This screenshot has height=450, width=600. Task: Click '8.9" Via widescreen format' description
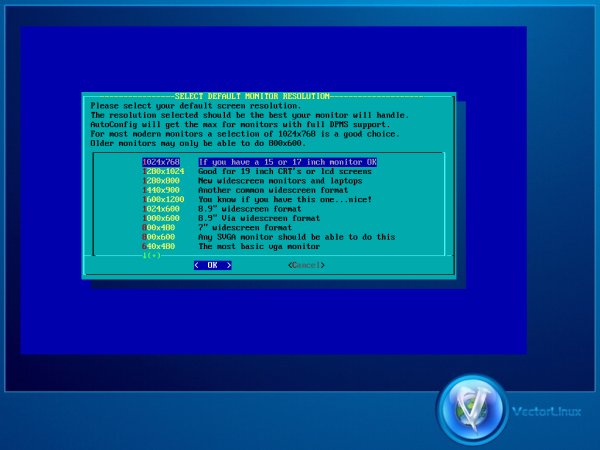click(259, 218)
